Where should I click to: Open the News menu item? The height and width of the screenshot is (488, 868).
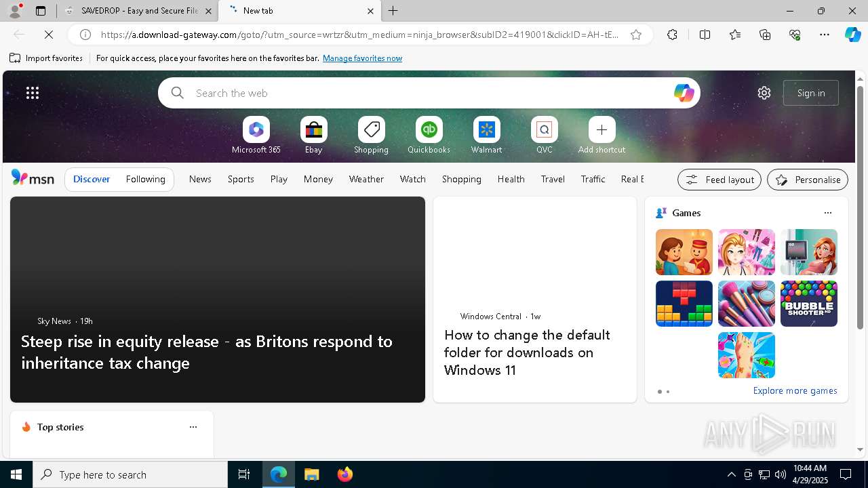200,179
